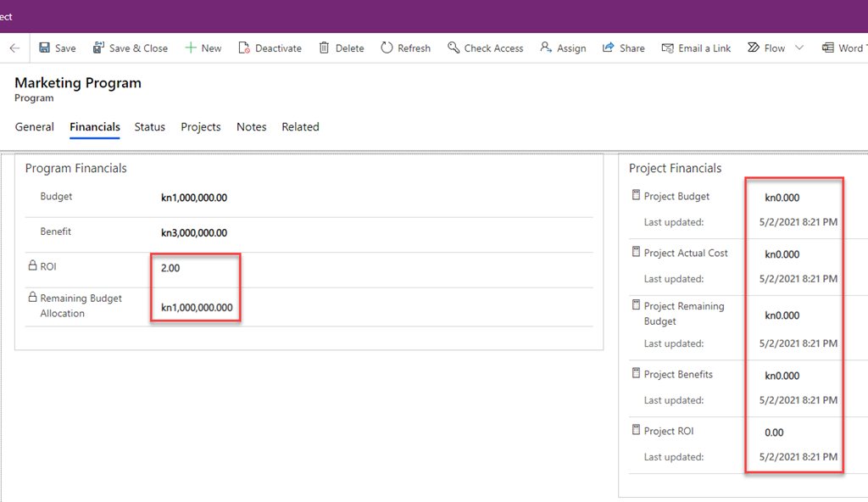The height and width of the screenshot is (502, 868).
Task: Click the New plus icon
Action: coord(191,48)
